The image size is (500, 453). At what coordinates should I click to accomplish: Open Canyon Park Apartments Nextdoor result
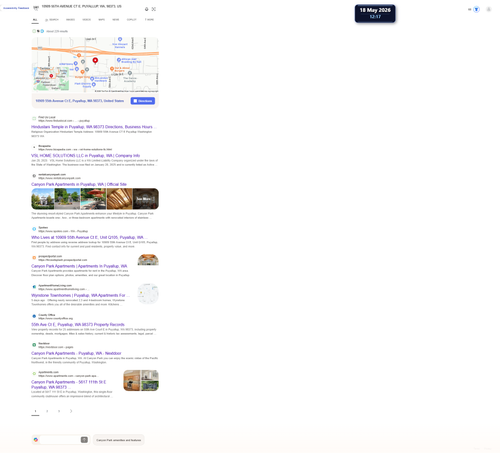tap(76, 353)
